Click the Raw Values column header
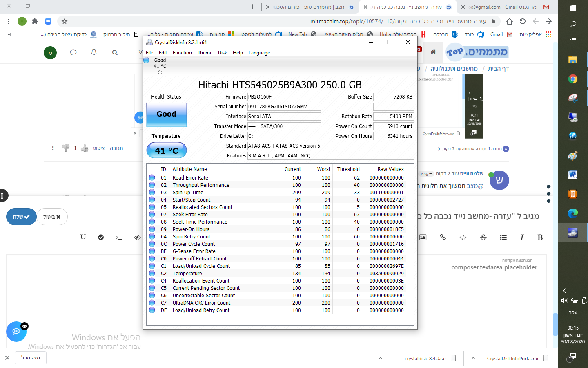This screenshot has width=588, height=368. pyautogui.click(x=390, y=169)
